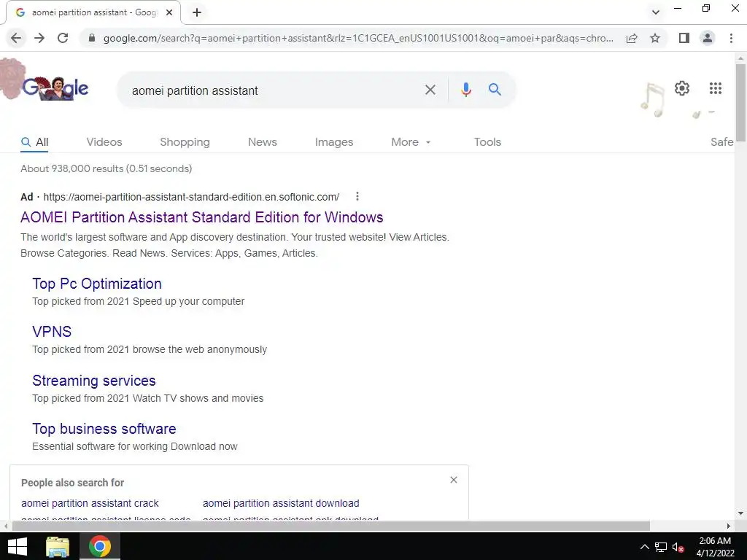Search aomei partition assistant download

coord(281,503)
